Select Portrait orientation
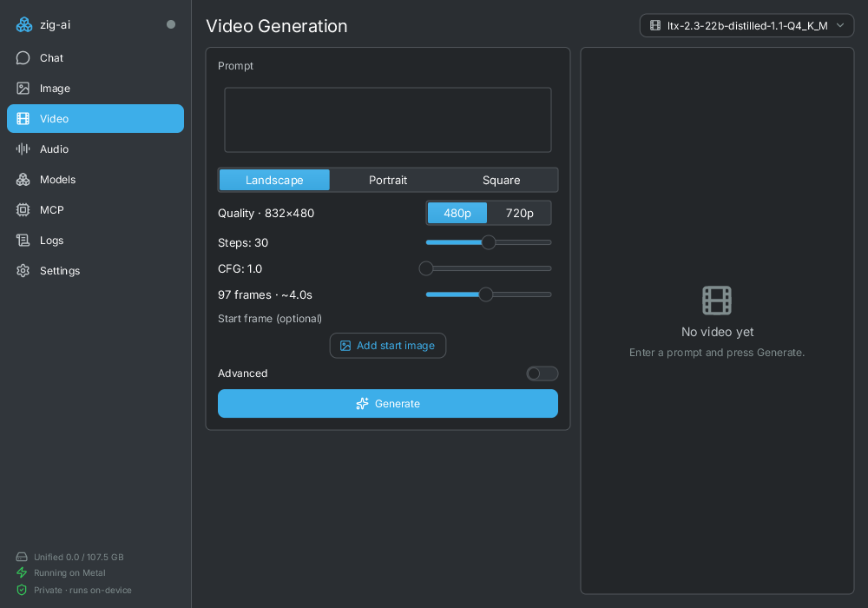Viewport: 868px width, 608px height. pyautogui.click(x=388, y=180)
